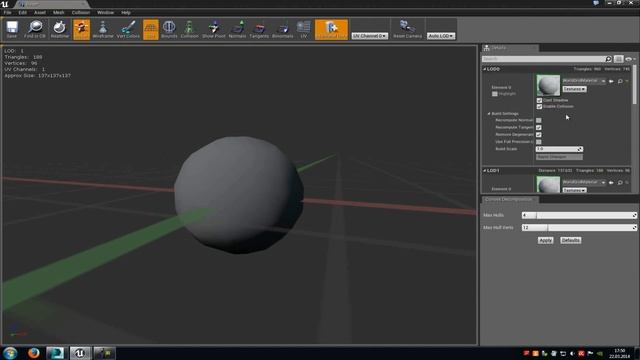
Task: Open the Collision menu
Action: [81, 13]
